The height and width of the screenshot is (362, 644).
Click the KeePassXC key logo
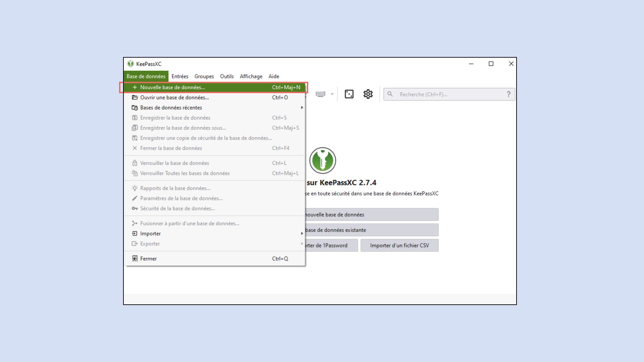point(322,160)
